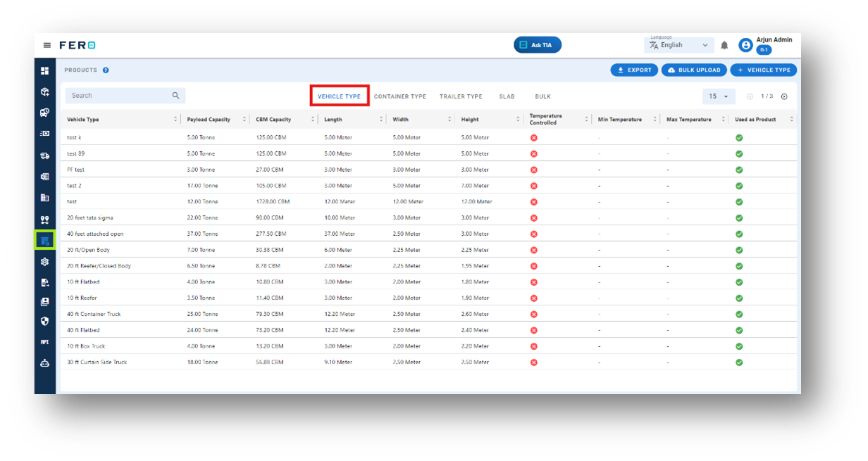This screenshot has height=461, width=868.
Task: Open the contacts book icon in sidebar
Action: click(45, 302)
